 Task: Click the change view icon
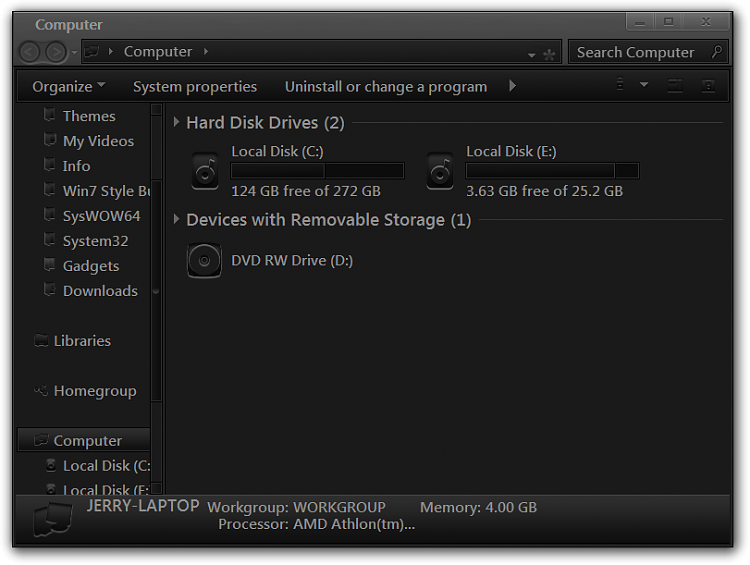pos(620,84)
